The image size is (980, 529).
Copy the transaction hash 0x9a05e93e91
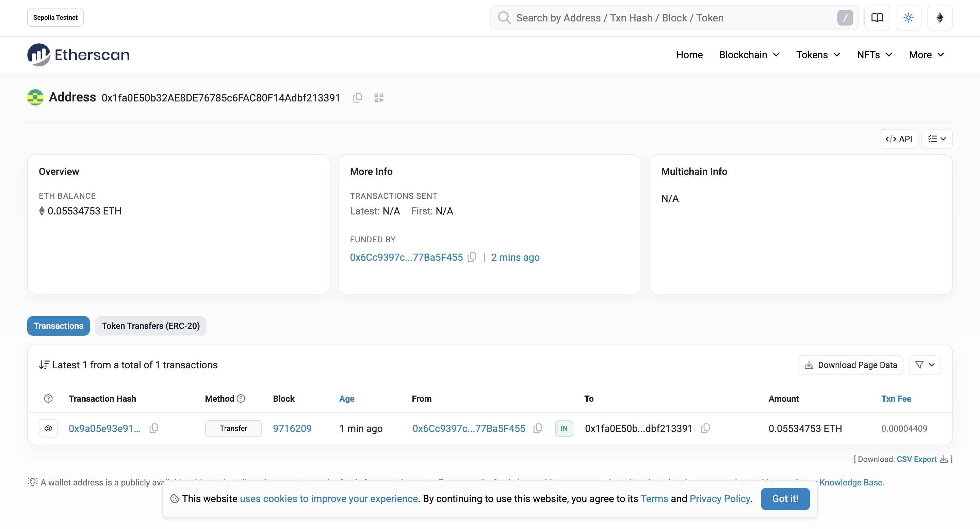click(x=154, y=429)
